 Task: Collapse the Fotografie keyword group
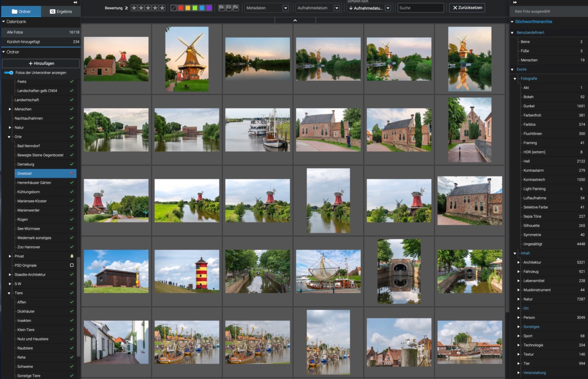[x=515, y=79]
